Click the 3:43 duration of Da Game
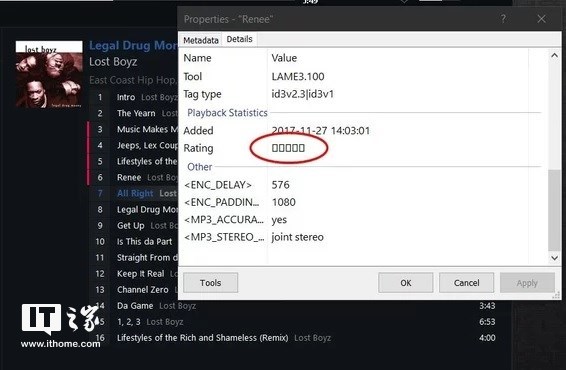The width and height of the screenshot is (566, 370). pos(487,306)
